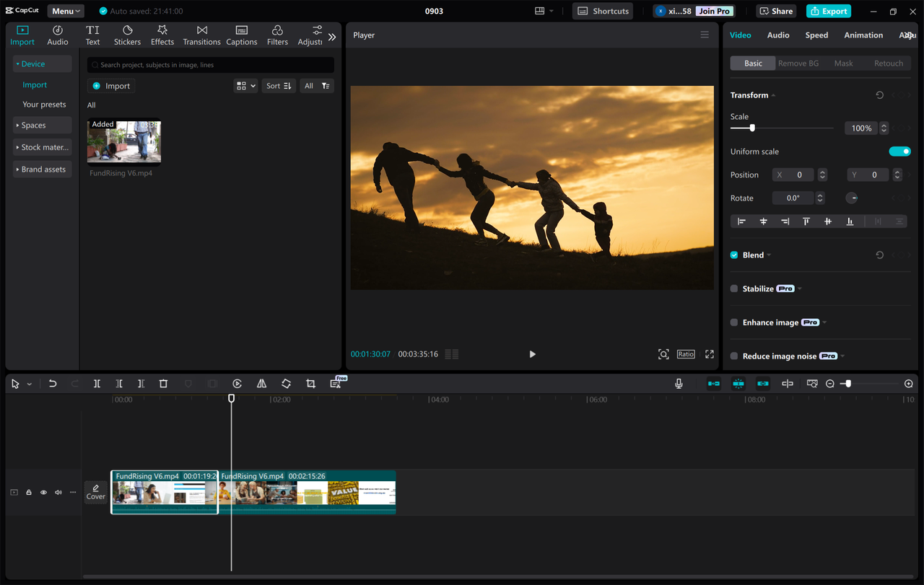The height and width of the screenshot is (585, 924).
Task: Open the Transitions panel
Action: (x=201, y=34)
